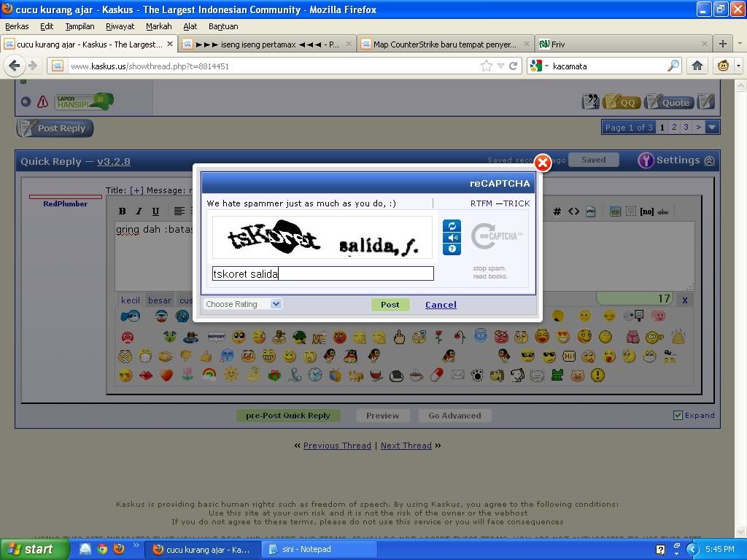This screenshot has height=560, width=747.
Task: Open sini - Notepad from taskbar
Action: click(x=320, y=549)
